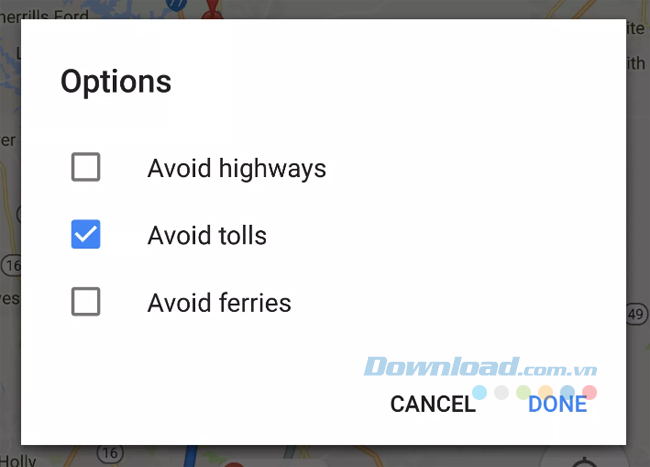The height and width of the screenshot is (467, 650).
Task: Click the Options dialog title
Action: [116, 82]
